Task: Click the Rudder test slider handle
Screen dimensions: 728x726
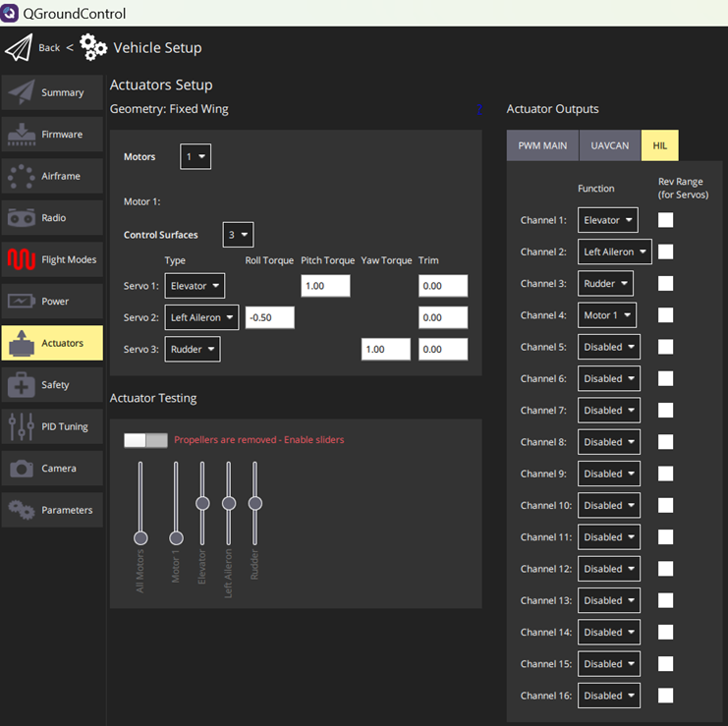Action: coord(255,503)
